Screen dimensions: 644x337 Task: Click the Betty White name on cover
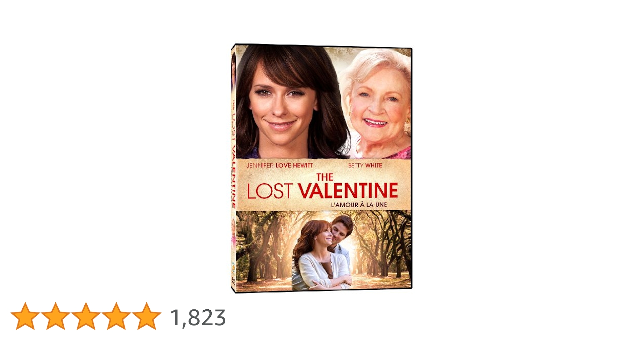click(365, 165)
